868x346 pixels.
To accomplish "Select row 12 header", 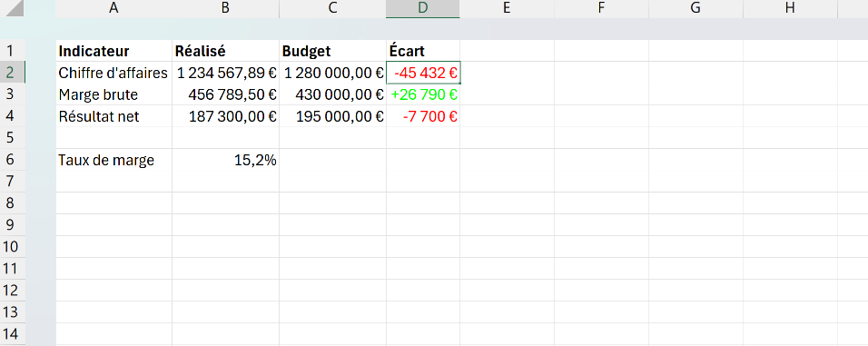I will 12,290.
